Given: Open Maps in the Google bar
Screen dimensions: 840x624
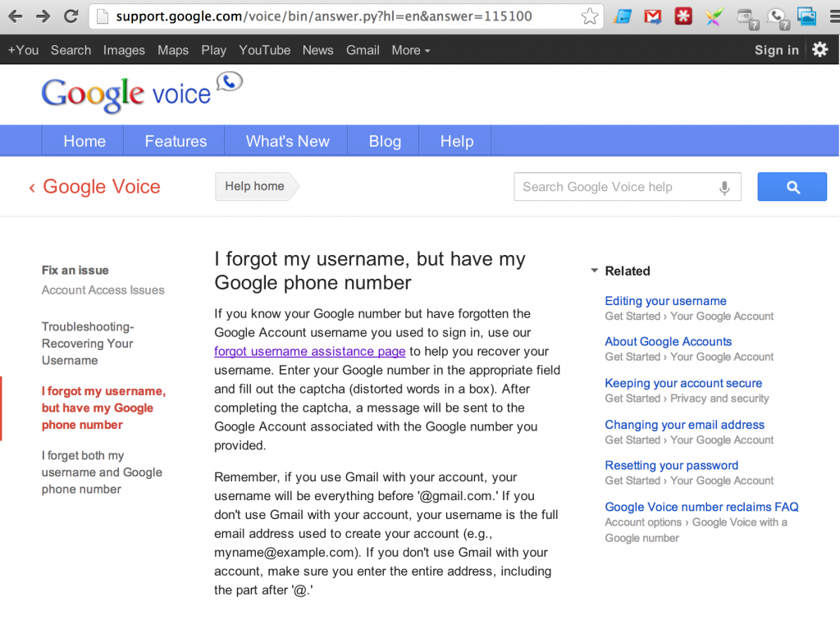Looking at the screenshot, I should (173, 50).
